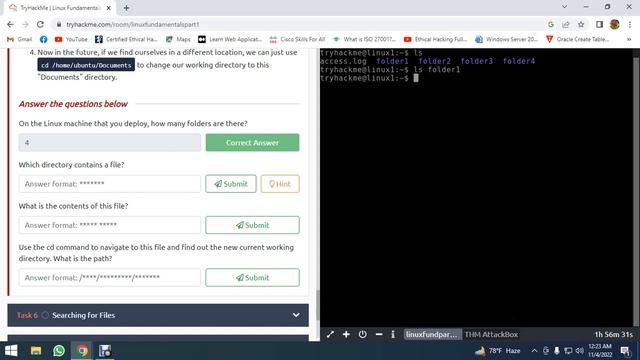Open Oracle Create Table... bookmark
The height and width of the screenshot is (360, 640).
pos(578,39)
